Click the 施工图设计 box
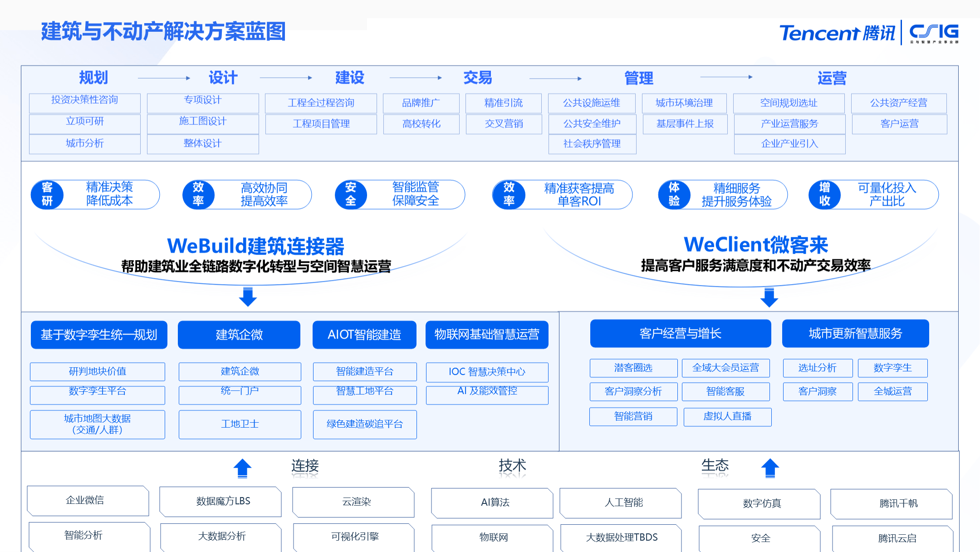 click(x=203, y=124)
